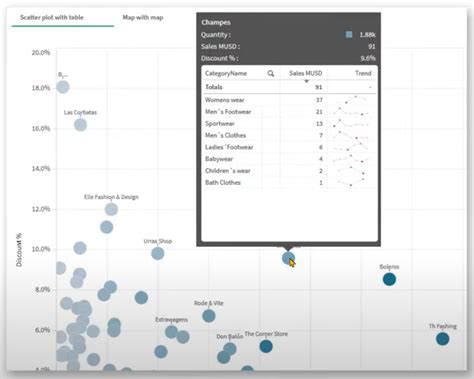Image resolution: width=474 pixels, height=379 pixels.
Task: Click the Champes tooltip title
Action: click(216, 22)
